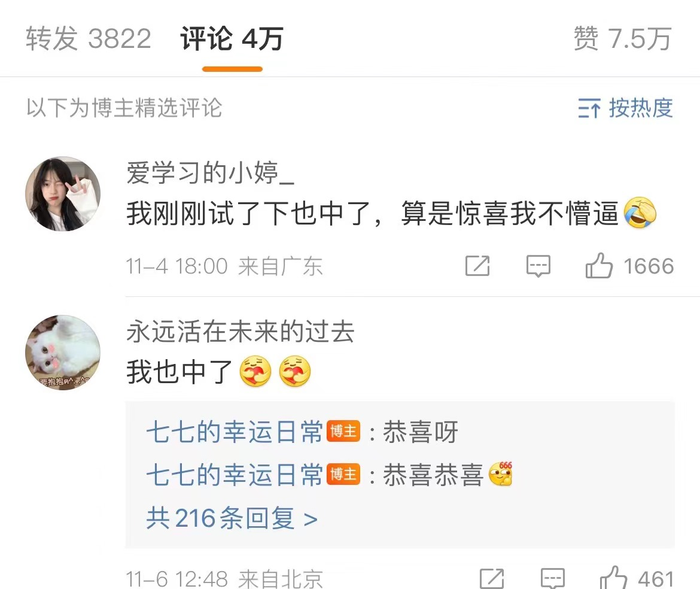Viewport: 700px width, 589px height.
Task: Tap reply bubble icon beside 461 likes
Action: click(x=553, y=579)
